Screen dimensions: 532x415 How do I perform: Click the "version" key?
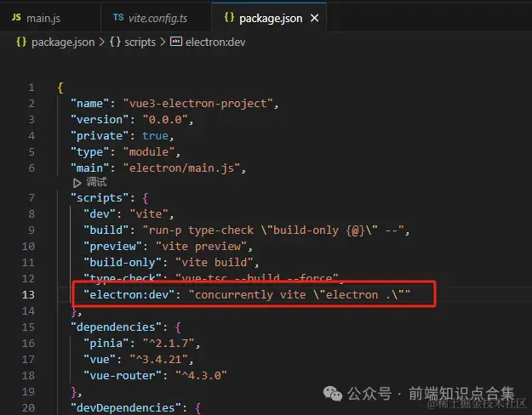100,119
